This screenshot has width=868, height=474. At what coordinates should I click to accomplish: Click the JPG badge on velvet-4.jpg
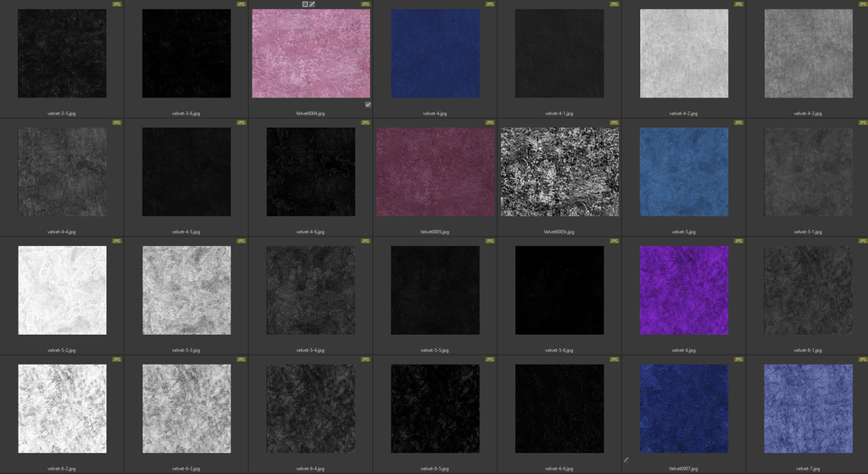(x=490, y=4)
